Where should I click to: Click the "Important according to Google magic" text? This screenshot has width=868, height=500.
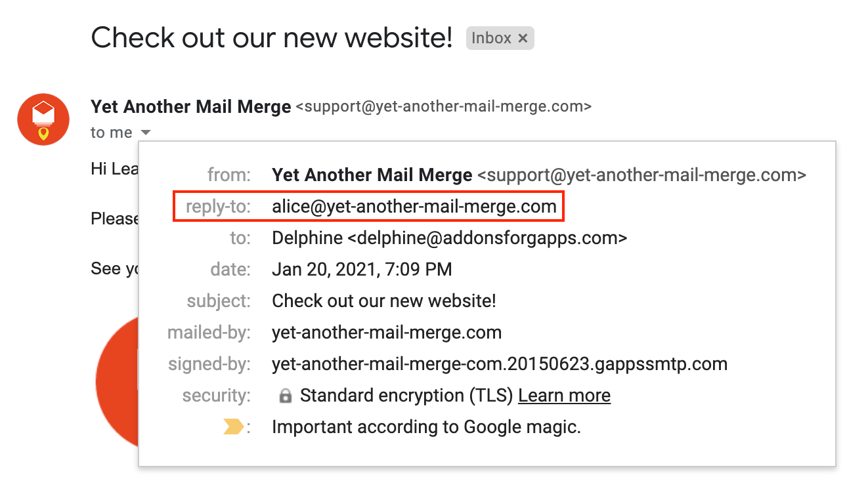point(426,428)
